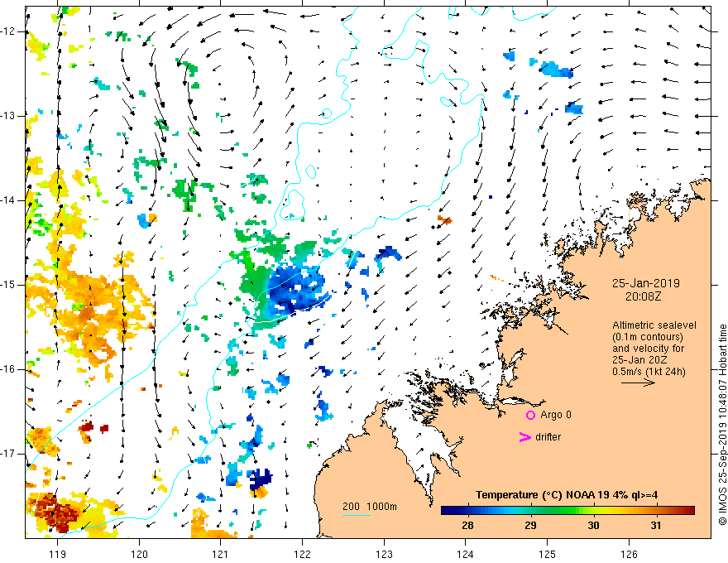Click the 'Argo 0' legend label

(x=556, y=415)
